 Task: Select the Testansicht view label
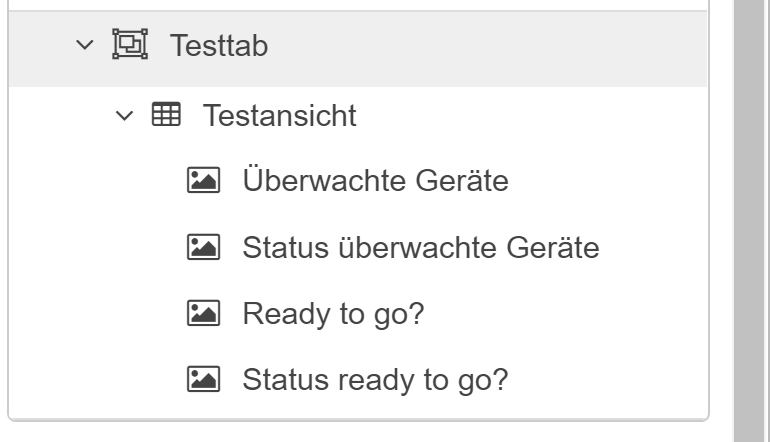click(x=279, y=115)
